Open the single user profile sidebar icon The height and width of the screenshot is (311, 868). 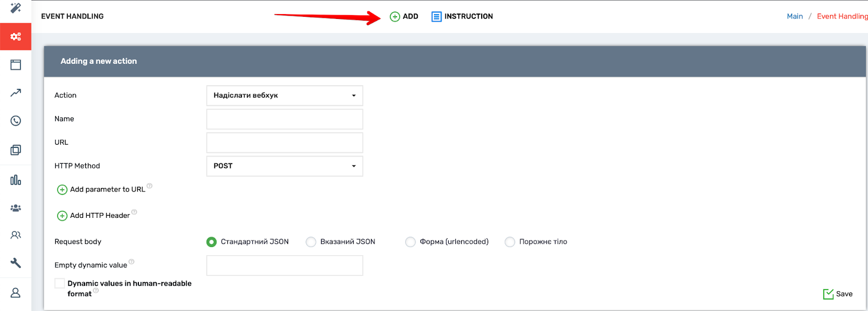[x=16, y=293]
